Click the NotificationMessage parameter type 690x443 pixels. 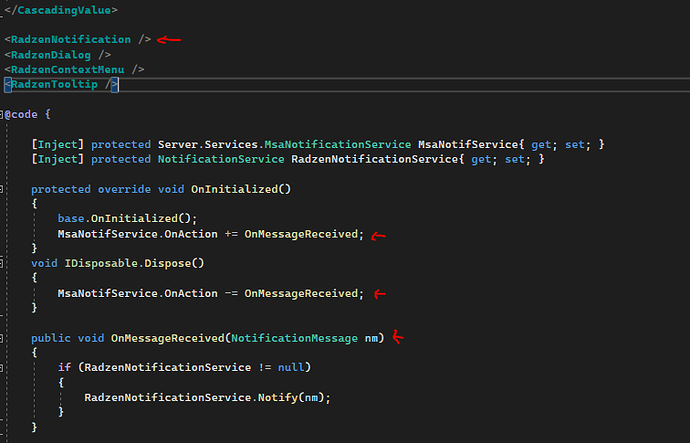294,338
